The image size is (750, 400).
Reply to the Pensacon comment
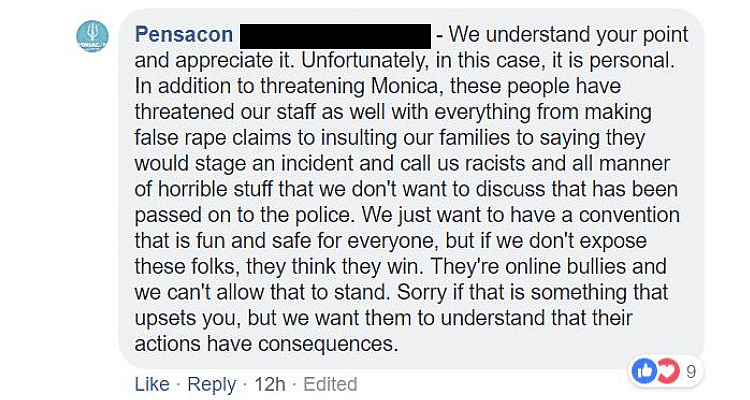212,384
